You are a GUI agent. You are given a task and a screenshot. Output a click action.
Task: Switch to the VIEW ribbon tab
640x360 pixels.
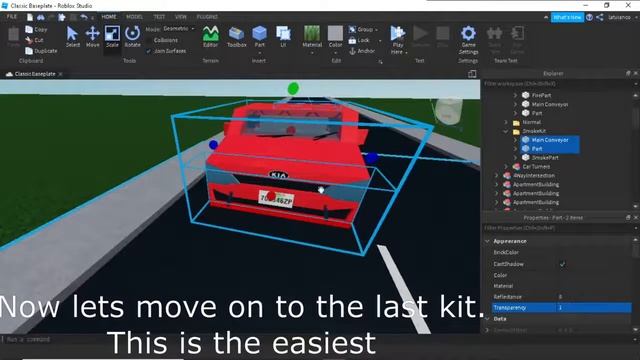180,17
